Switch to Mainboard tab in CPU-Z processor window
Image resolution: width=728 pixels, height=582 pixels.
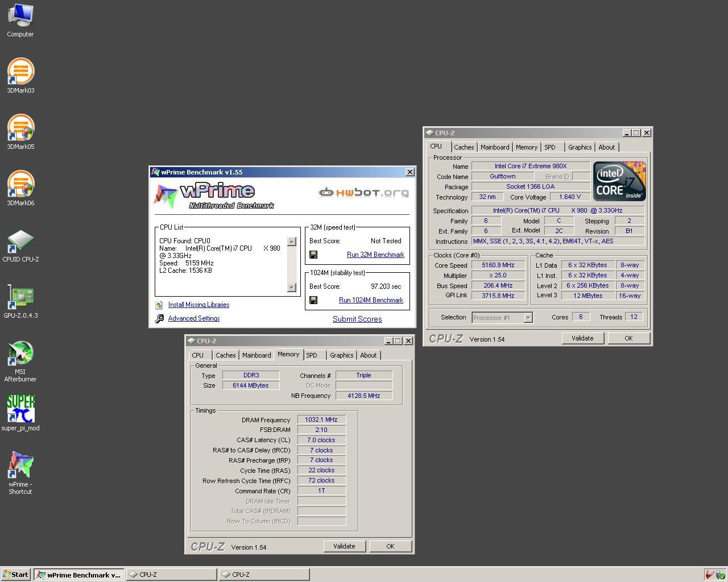click(x=495, y=147)
